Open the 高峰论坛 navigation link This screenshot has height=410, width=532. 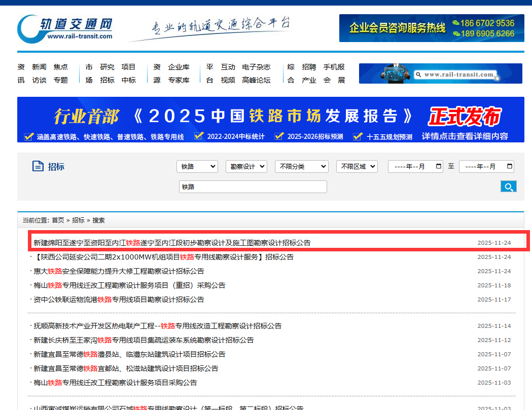click(256, 80)
